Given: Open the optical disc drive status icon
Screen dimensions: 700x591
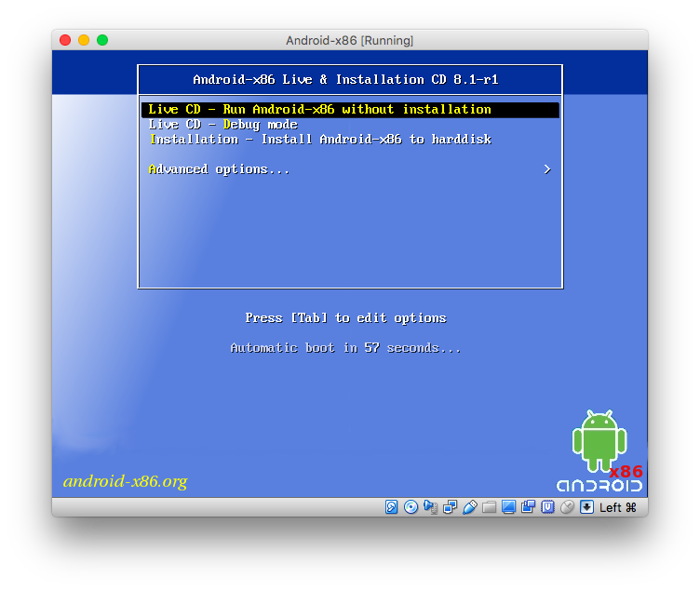Looking at the screenshot, I should tap(411, 507).
